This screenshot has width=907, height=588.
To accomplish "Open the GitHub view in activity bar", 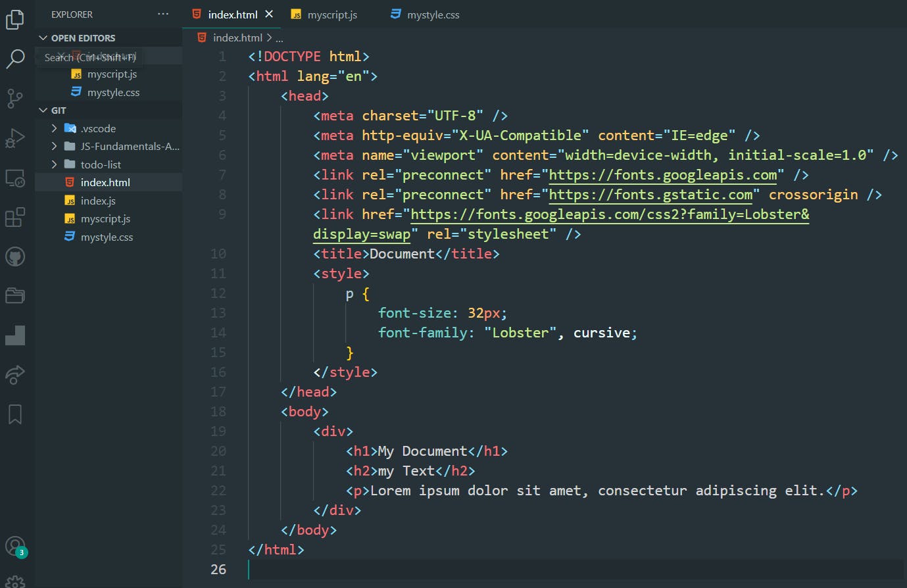I will (x=15, y=257).
